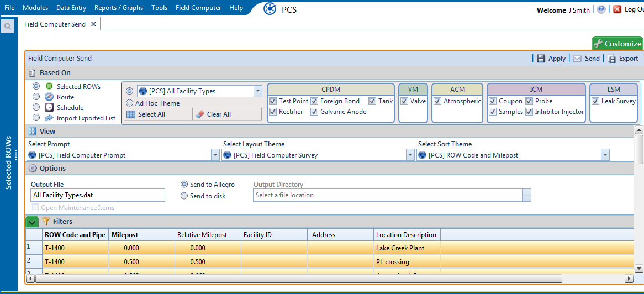Open the Field Computer menu
The height and width of the screenshot is (294, 644).
198,8
